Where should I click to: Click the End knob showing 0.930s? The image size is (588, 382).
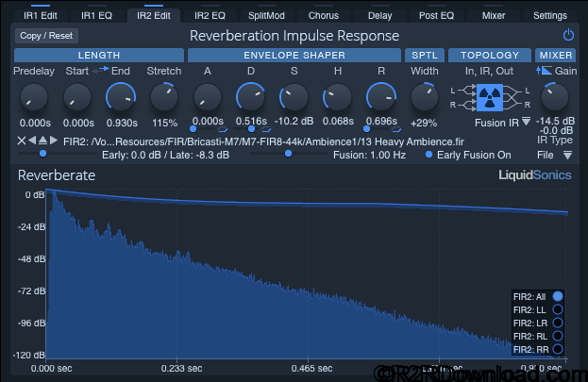tap(121, 97)
